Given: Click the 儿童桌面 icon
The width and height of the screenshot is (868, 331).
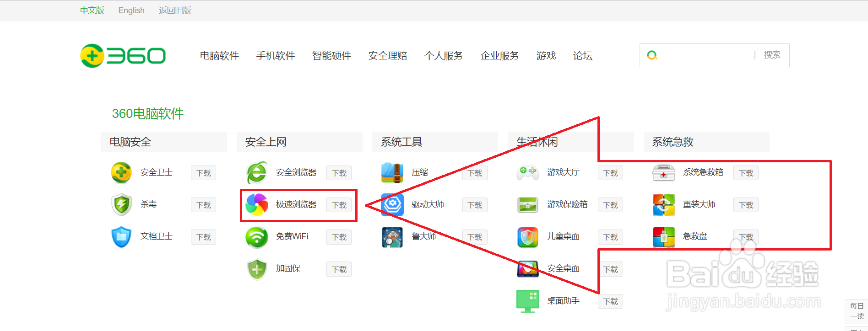Looking at the screenshot, I should coord(528,237).
